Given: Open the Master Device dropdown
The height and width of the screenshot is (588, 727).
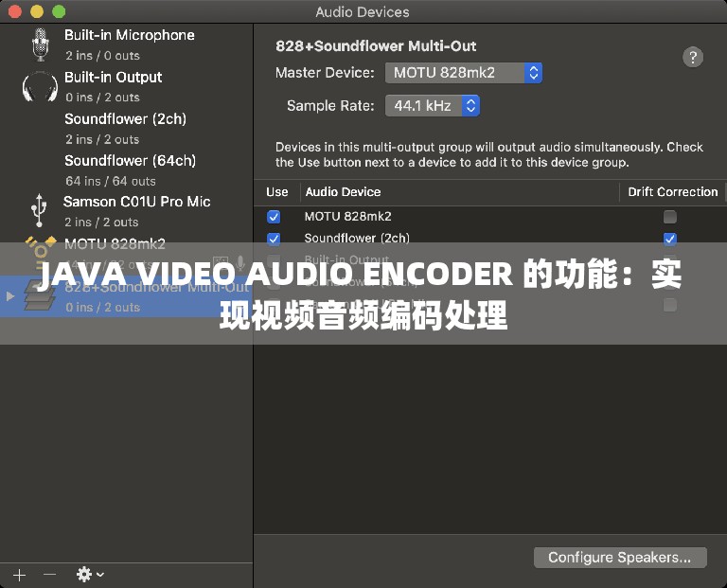Looking at the screenshot, I should point(464,73).
